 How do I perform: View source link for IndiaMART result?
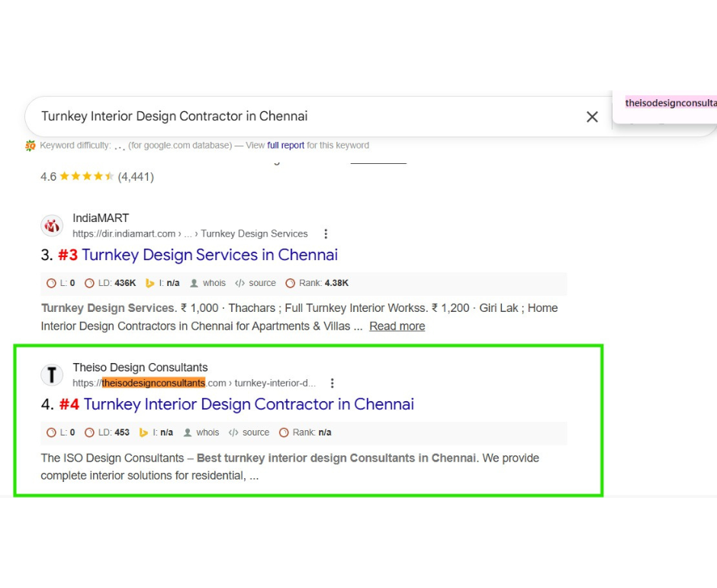point(256,284)
